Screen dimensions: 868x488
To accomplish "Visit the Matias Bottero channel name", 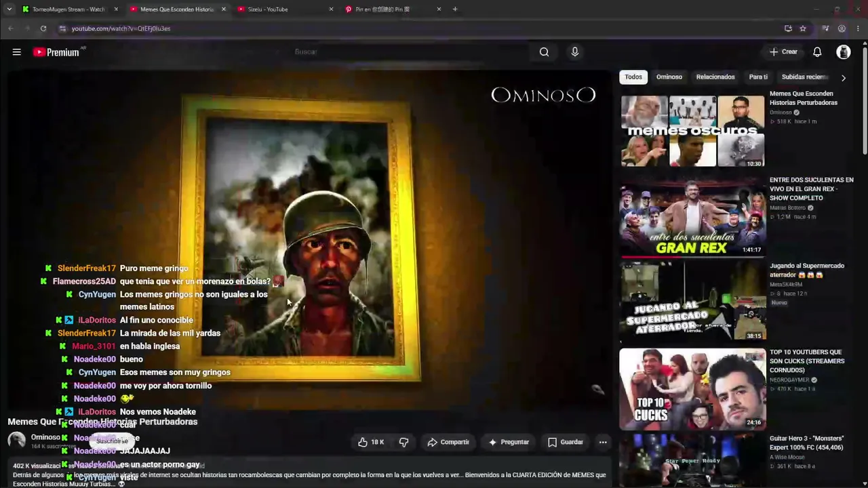I will (787, 208).
